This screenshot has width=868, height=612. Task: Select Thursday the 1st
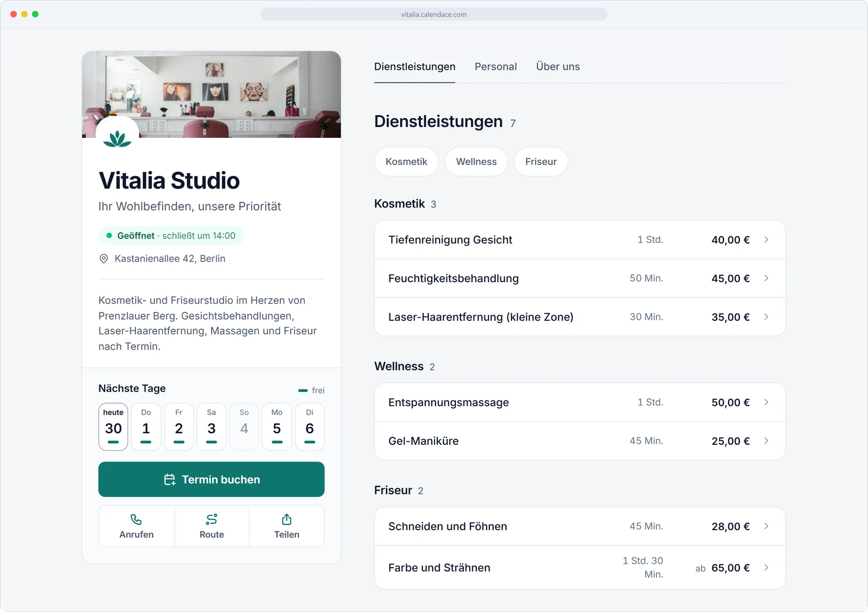[146, 426]
